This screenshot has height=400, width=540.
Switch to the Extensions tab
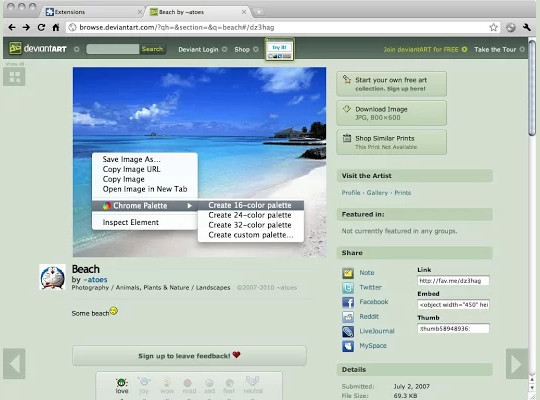click(93, 12)
